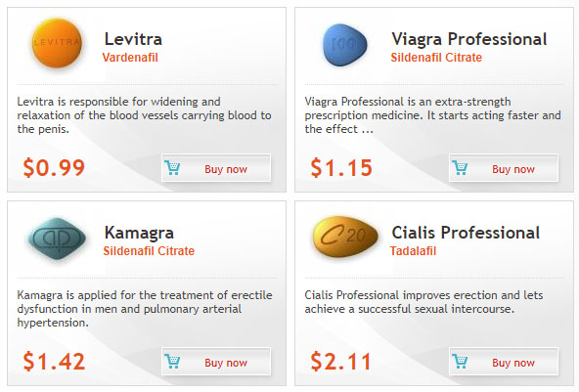Click the Vardenafil ingredient label
This screenshot has height=392, width=579.
pyautogui.click(x=130, y=58)
